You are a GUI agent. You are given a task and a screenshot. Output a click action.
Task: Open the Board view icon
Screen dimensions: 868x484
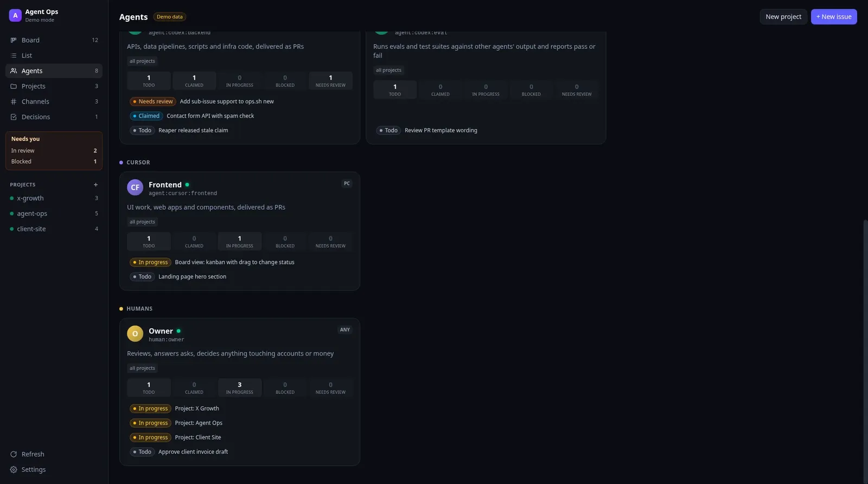(14, 40)
